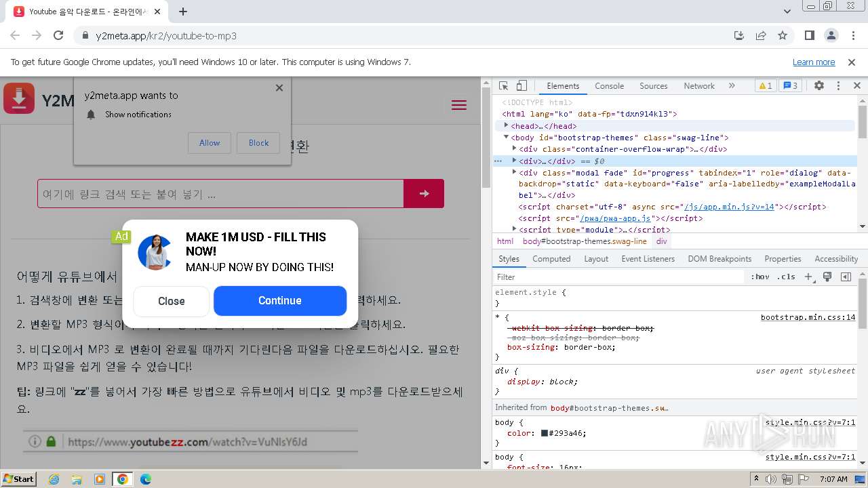Click the #293a46 color swatch
This screenshot has height=488, width=868.
coord(545,433)
